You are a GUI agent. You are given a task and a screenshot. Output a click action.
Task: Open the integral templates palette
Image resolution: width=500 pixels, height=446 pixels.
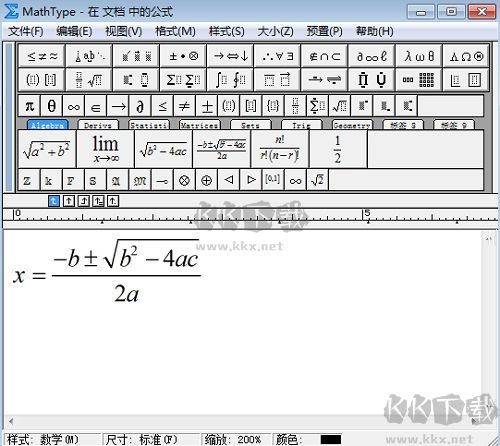coord(230,79)
